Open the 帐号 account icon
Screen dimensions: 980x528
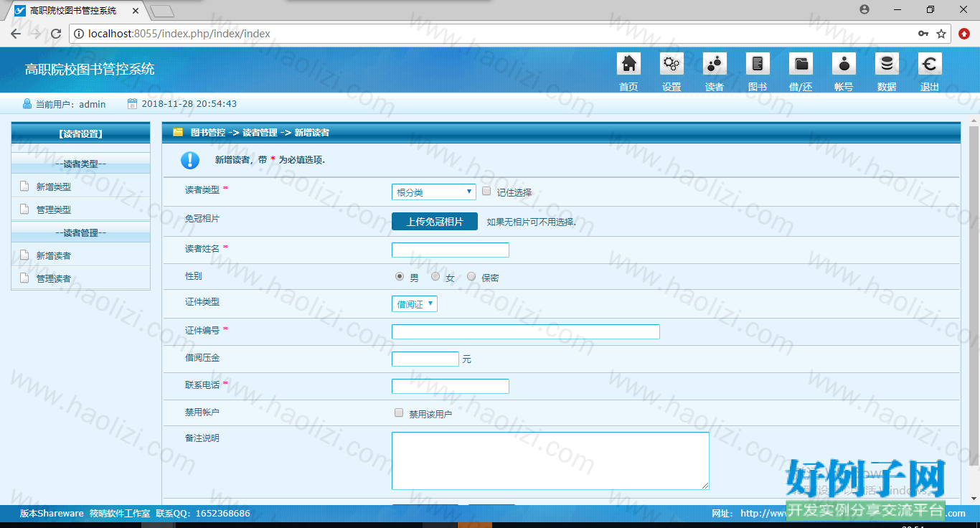844,64
